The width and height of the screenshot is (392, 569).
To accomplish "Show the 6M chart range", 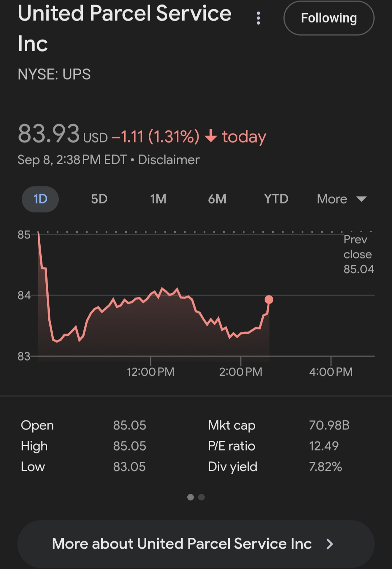I will click(x=217, y=199).
